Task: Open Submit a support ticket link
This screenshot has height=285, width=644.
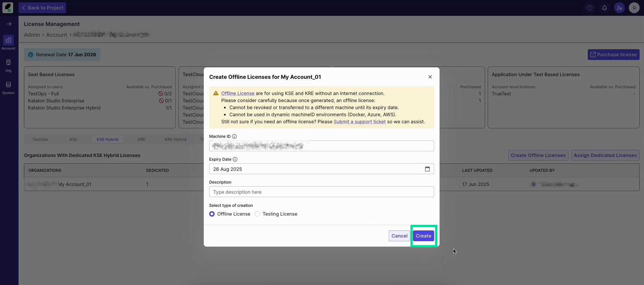Action: tap(360, 122)
